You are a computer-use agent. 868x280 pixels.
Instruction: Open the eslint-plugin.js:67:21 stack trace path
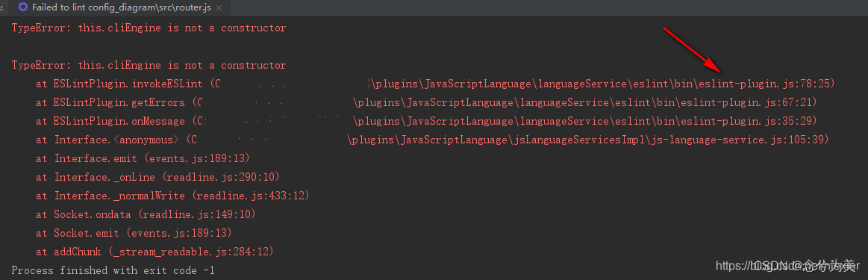point(586,103)
